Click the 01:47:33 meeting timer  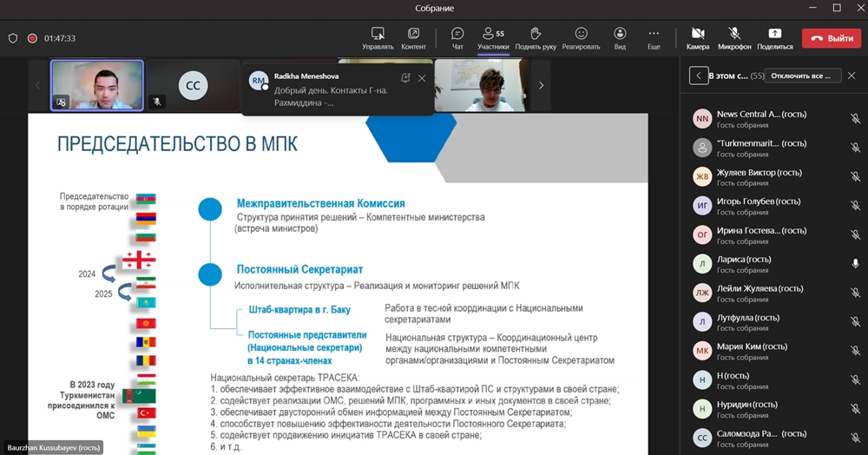pos(60,38)
